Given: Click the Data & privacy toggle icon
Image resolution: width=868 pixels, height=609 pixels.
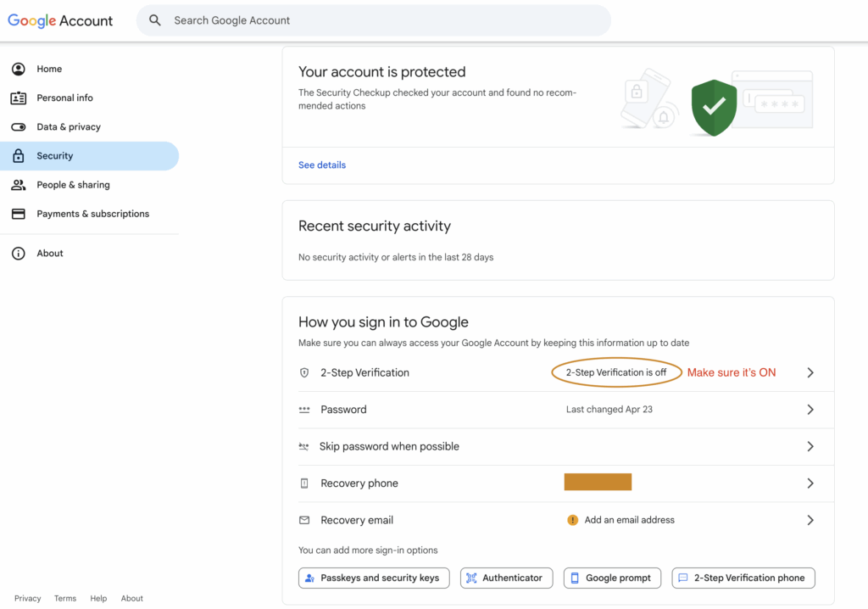Looking at the screenshot, I should 19,127.
